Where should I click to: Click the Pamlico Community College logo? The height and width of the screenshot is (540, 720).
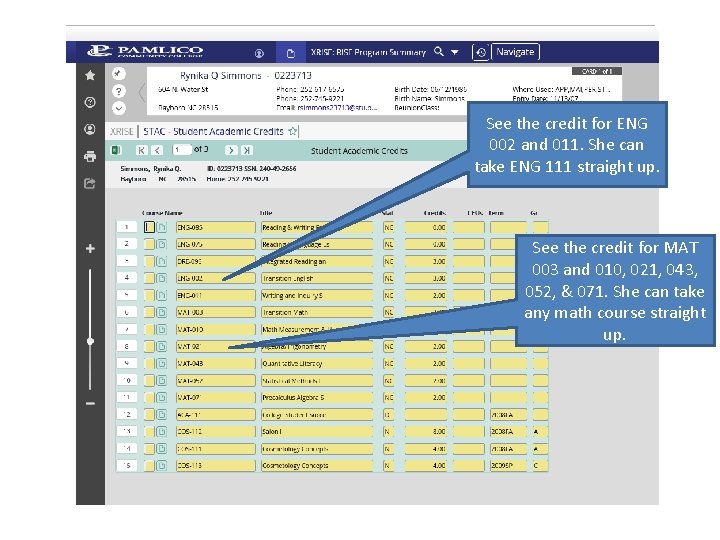(x=146, y=51)
